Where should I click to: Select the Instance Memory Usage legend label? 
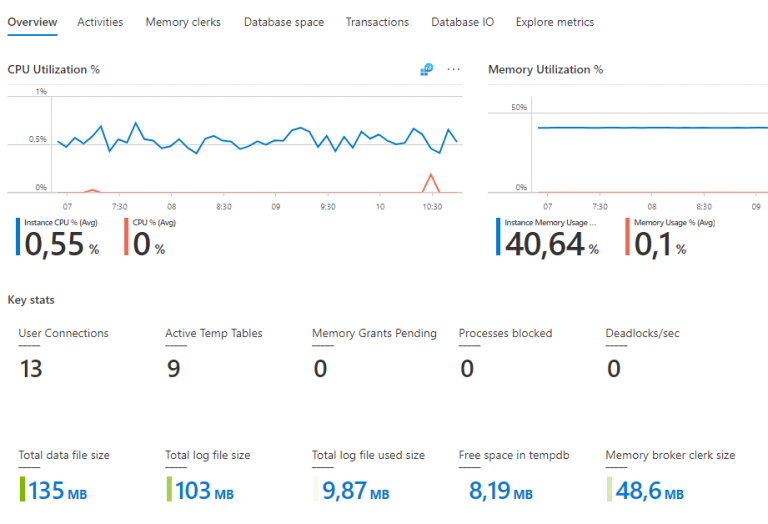pyautogui.click(x=550, y=222)
